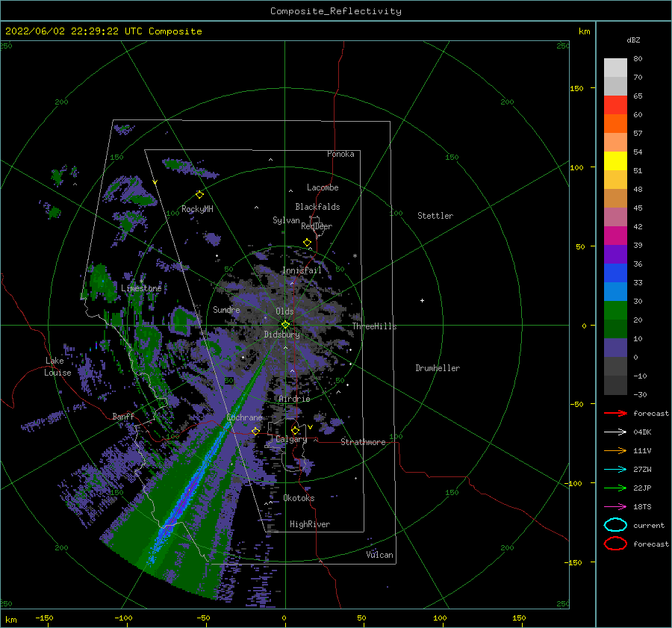This screenshot has height=628, width=672.
Task: Click the white asterisk marker above Limestone
Action: [x=141, y=282]
